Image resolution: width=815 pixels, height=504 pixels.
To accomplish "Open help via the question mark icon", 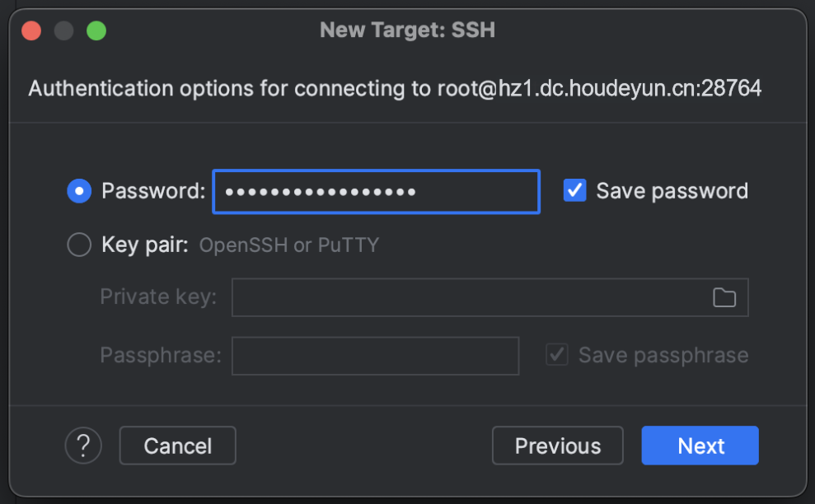I will (x=83, y=446).
